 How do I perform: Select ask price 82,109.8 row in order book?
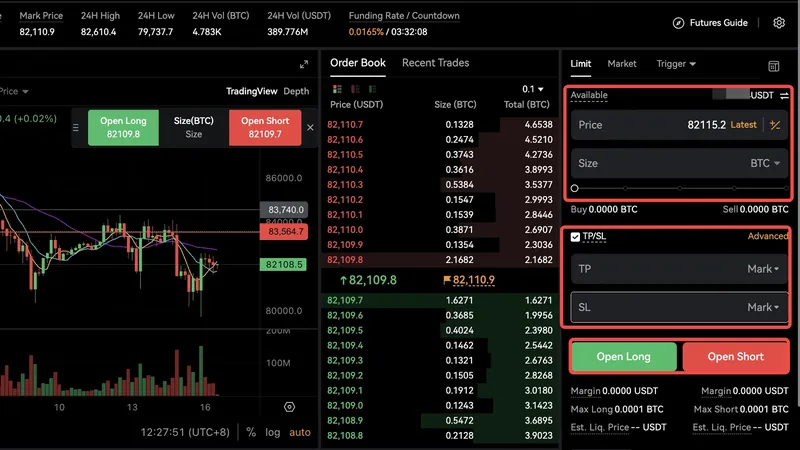tap(439, 260)
